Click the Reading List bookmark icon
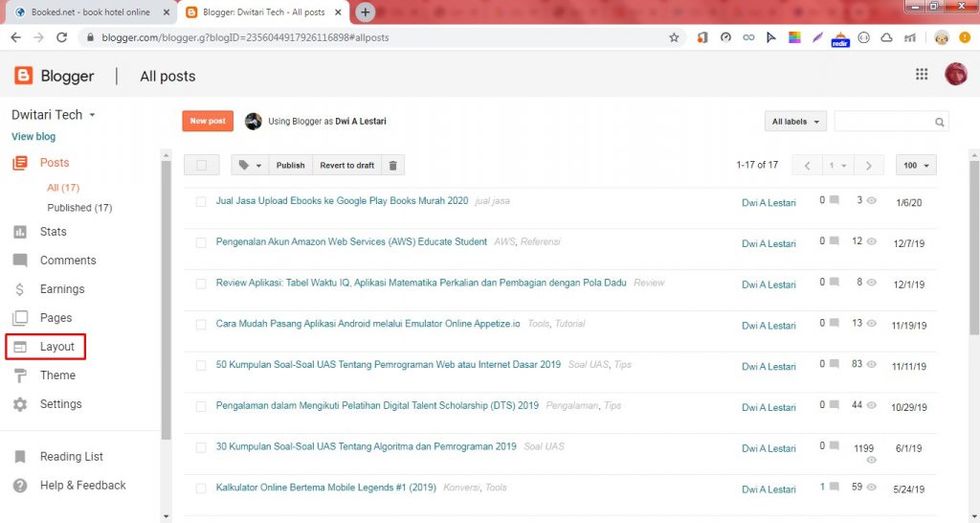 [20, 457]
